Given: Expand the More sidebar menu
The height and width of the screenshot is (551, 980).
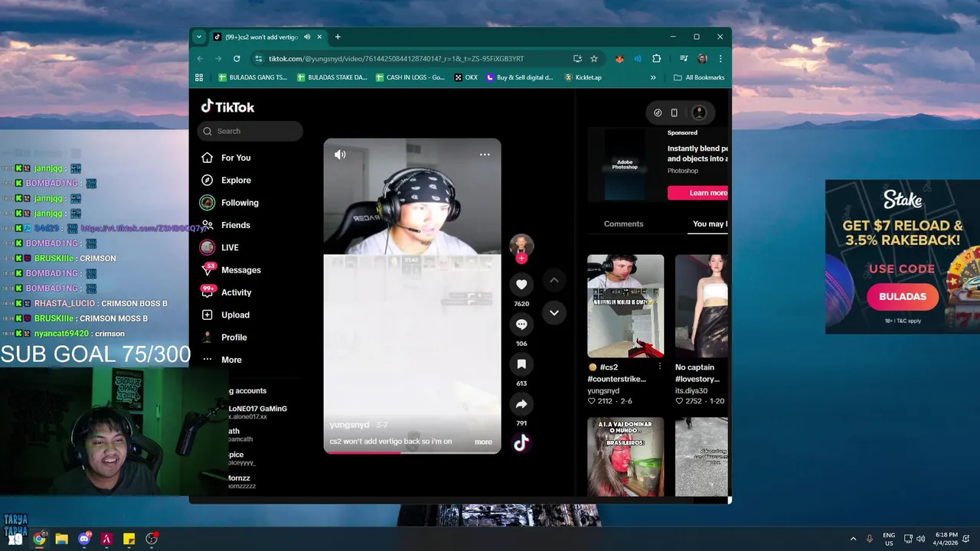Looking at the screenshot, I should click(231, 360).
